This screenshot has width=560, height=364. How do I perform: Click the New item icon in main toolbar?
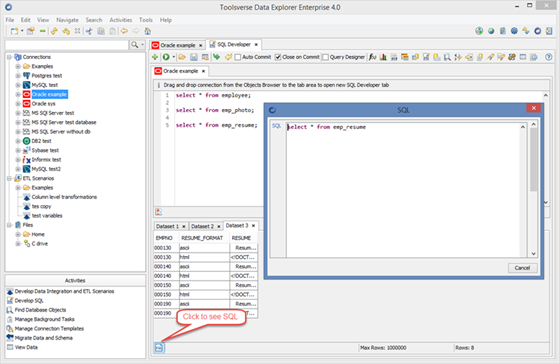pos(14,31)
